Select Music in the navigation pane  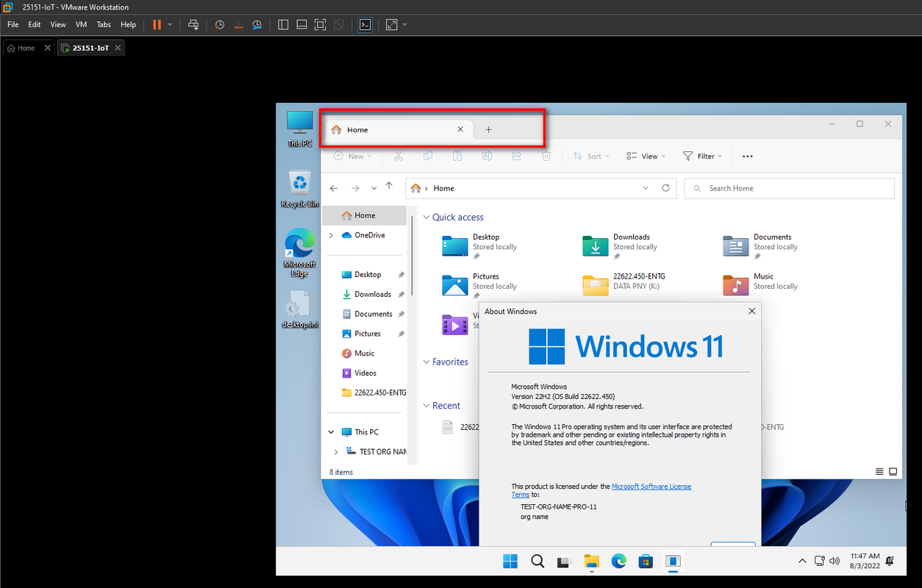click(364, 354)
